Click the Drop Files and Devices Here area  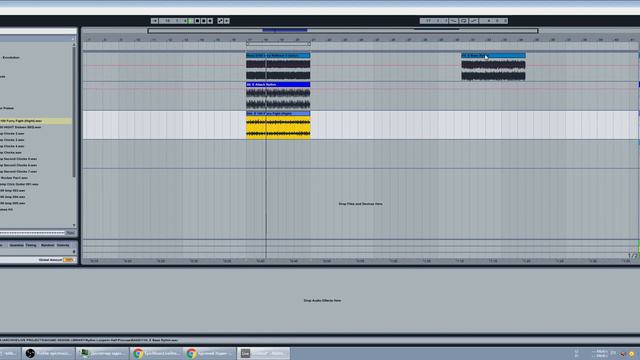pyautogui.click(x=360, y=204)
